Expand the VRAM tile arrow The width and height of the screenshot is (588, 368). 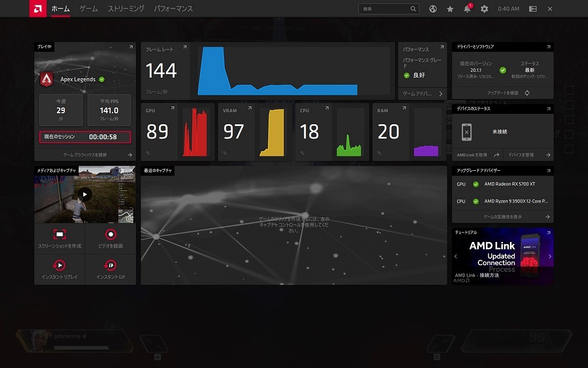(x=250, y=108)
